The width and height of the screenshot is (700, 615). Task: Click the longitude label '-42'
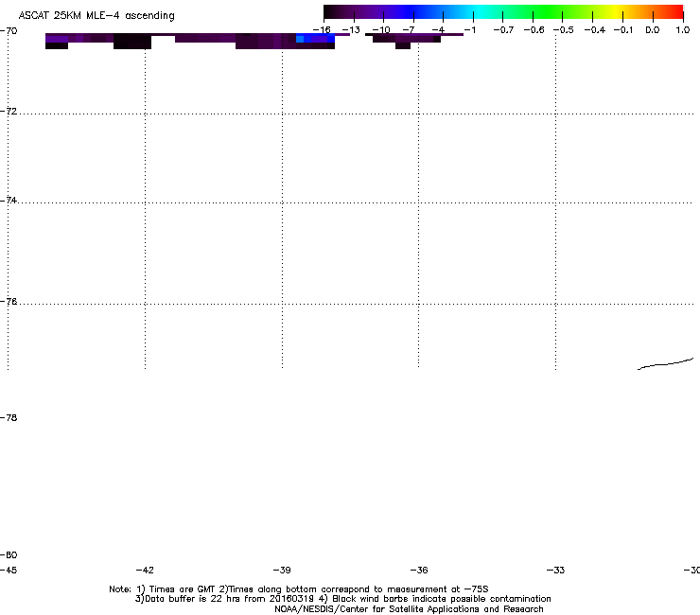[x=145, y=570]
